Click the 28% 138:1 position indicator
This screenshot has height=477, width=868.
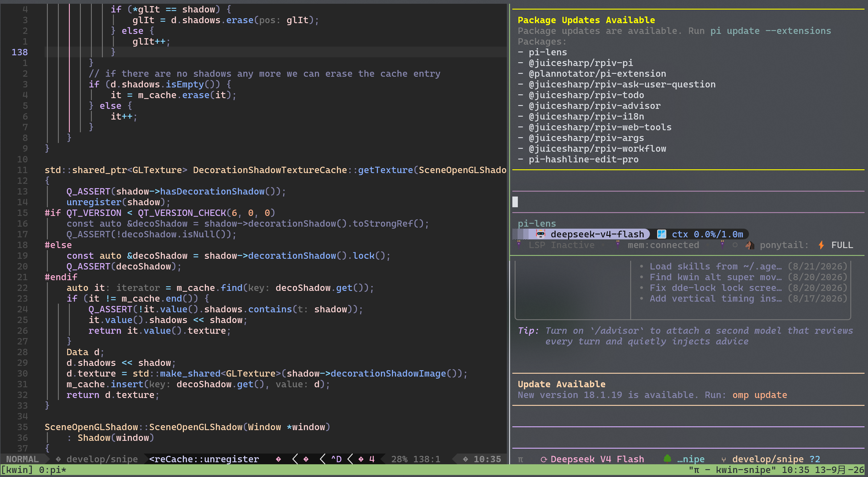pos(416,459)
